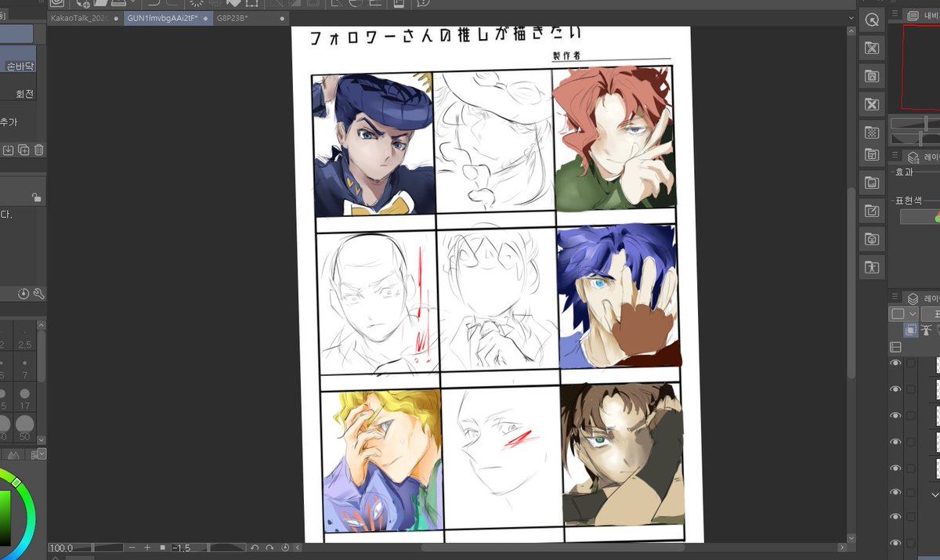The width and height of the screenshot is (940, 560).
Task: Click the fit-to-screen square icon
Action: [162, 547]
